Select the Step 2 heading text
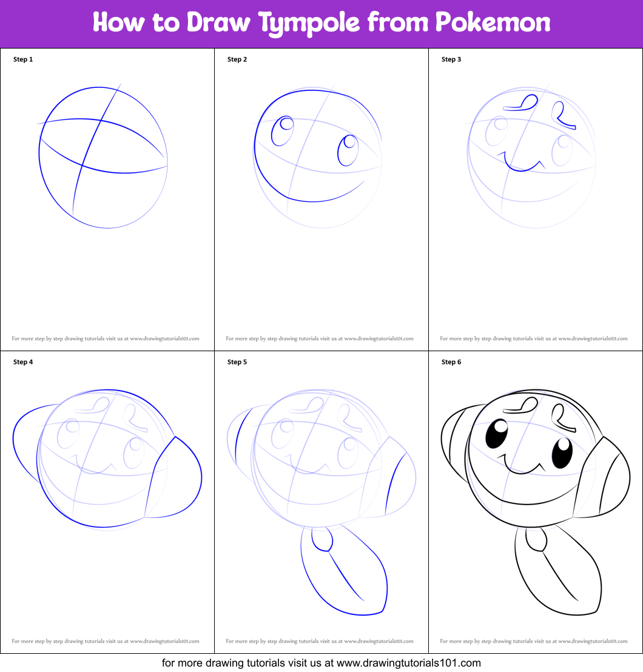Image resolution: width=643 pixels, height=672 pixels. click(237, 59)
